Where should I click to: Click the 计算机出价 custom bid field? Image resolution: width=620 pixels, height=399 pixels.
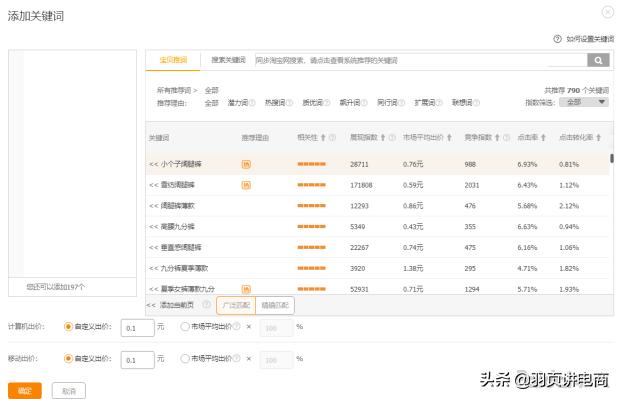138,328
